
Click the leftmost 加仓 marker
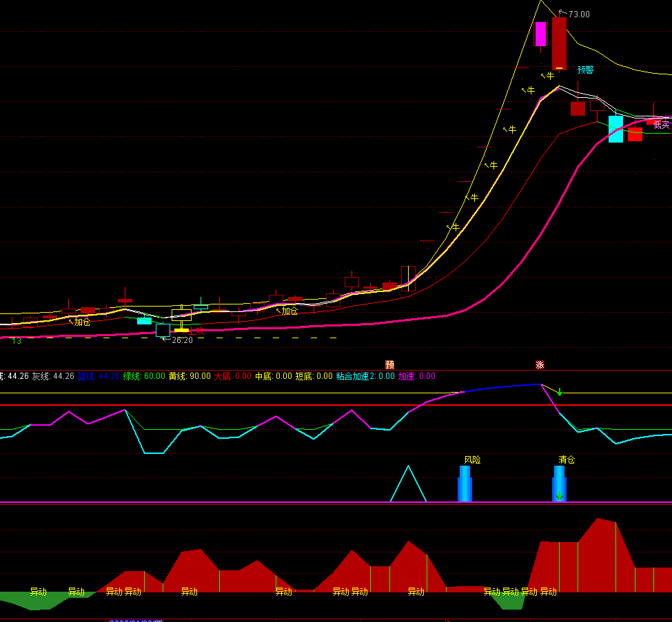pyautogui.click(x=81, y=322)
